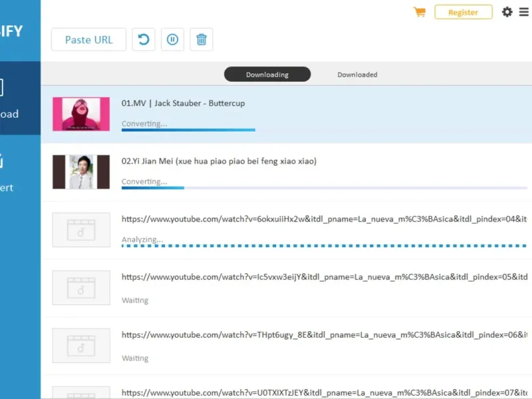Pause all downloads with pause icon
This screenshot has width=532, height=399.
pos(172,40)
